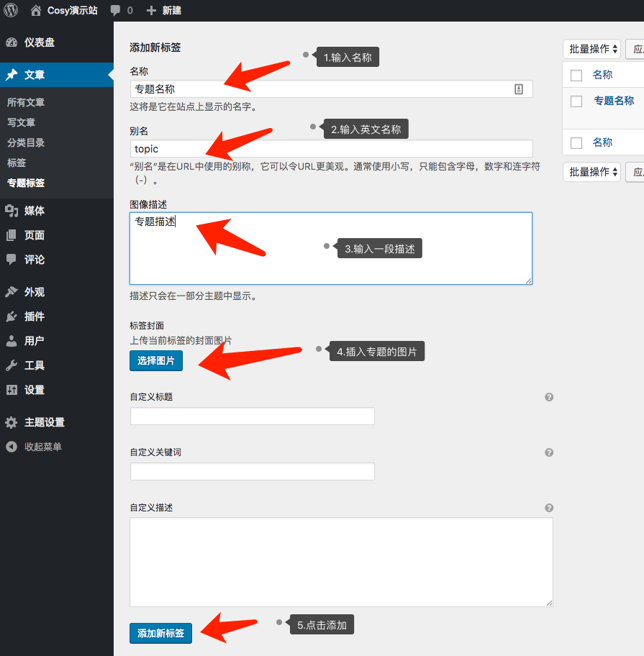Focus the 自定义描述 textarea
The width and height of the screenshot is (644, 656).
[341, 562]
